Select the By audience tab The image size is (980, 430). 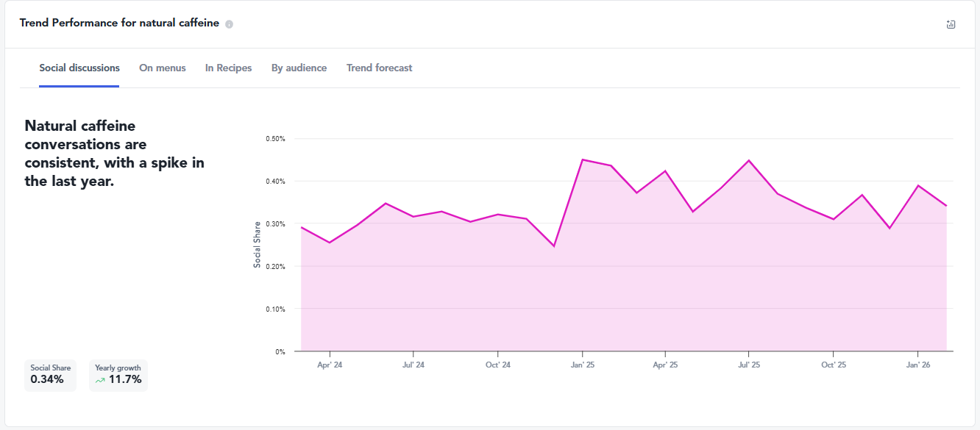[x=299, y=68]
